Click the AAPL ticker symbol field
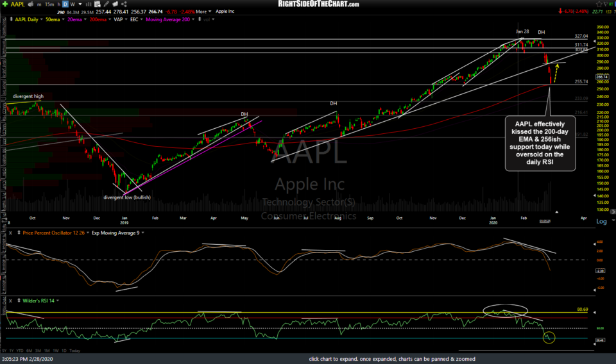This screenshot has height=364, width=616. click(x=18, y=4)
